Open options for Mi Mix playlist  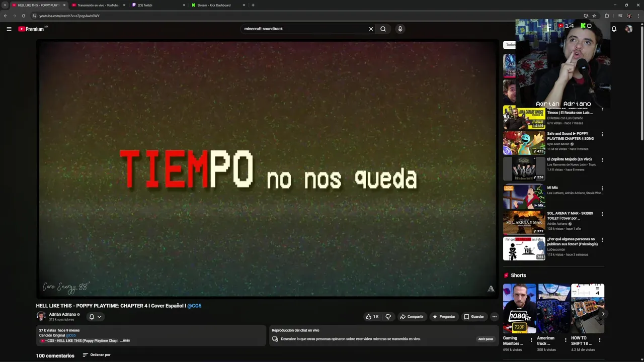(x=602, y=189)
